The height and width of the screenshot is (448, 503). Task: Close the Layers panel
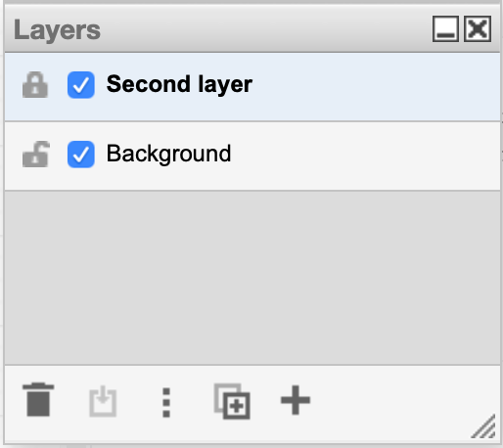tap(478, 28)
